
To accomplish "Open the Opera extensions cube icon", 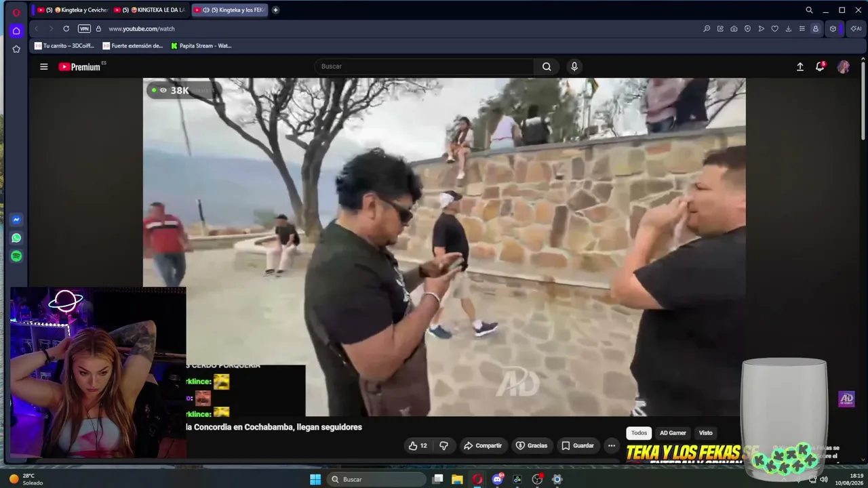I will [x=833, y=28].
